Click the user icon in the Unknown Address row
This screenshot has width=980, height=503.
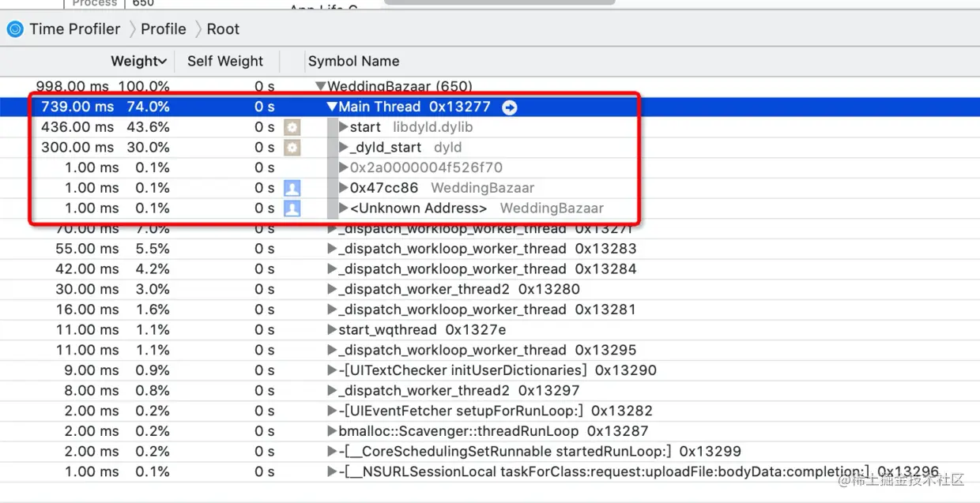point(292,208)
